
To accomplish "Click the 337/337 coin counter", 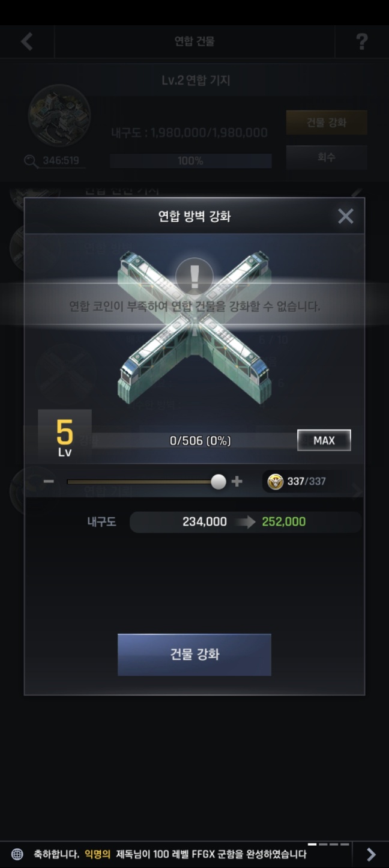I will click(306, 481).
